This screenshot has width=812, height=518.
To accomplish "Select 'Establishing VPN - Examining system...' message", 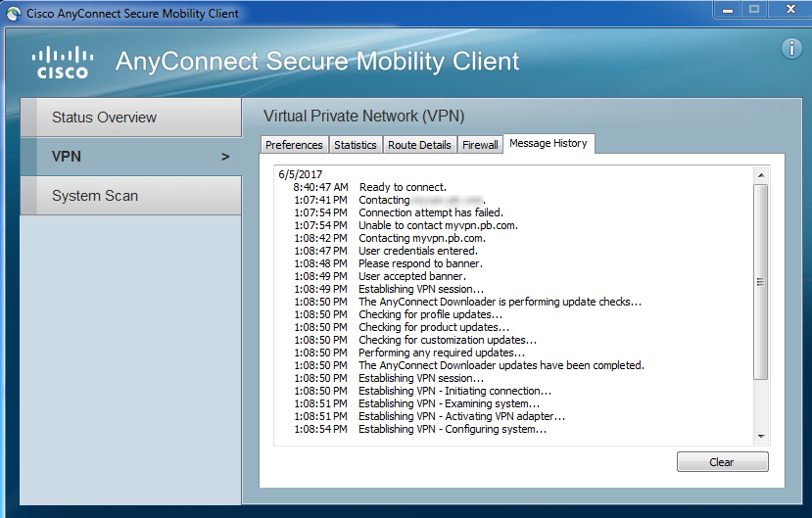I will [x=449, y=403].
